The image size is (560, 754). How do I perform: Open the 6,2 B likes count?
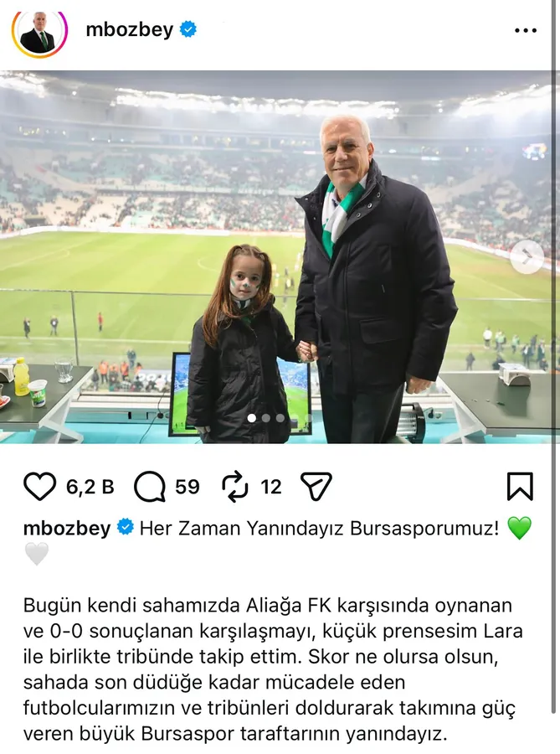pyautogui.click(x=90, y=487)
